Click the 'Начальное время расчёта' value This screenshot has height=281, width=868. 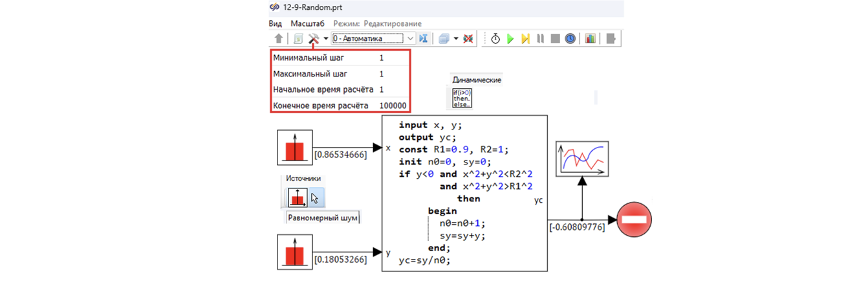382,89
